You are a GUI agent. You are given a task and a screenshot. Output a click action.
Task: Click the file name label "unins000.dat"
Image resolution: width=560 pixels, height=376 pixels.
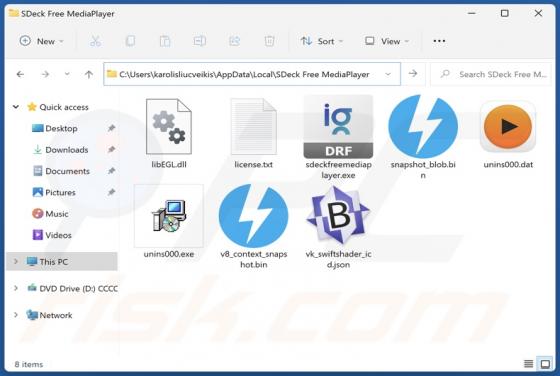[x=508, y=165]
